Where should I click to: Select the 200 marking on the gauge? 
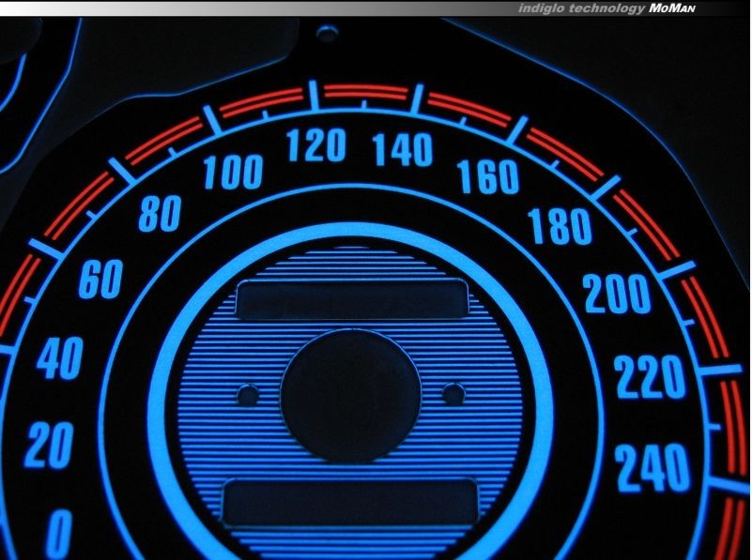616,295
